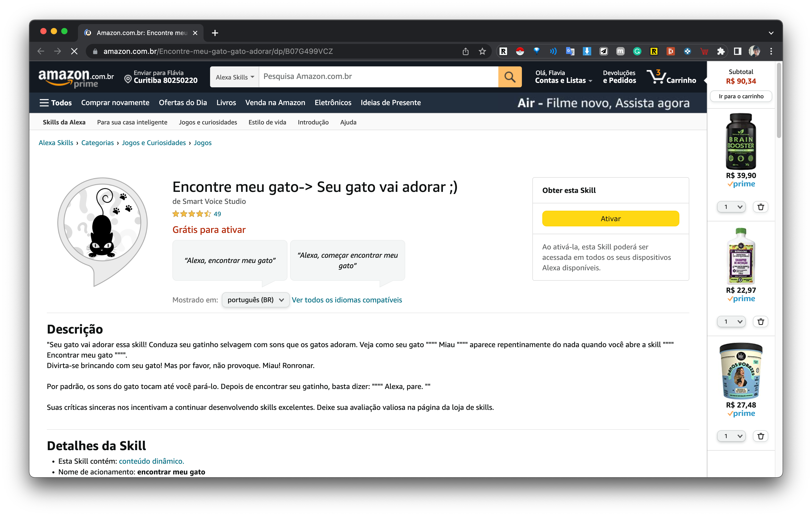Click the share icon in address bar

tap(465, 51)
